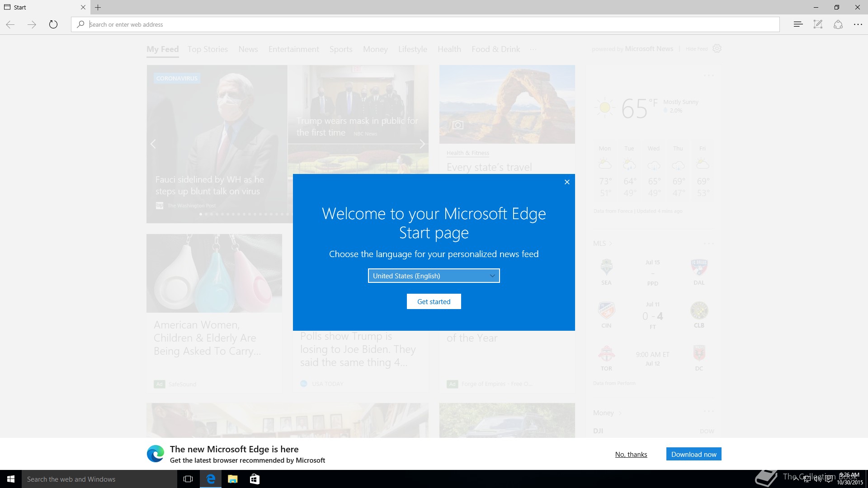Open the Polls show Trump article
The width and height of the screenshot is (868, 488).
pos(358,349)
